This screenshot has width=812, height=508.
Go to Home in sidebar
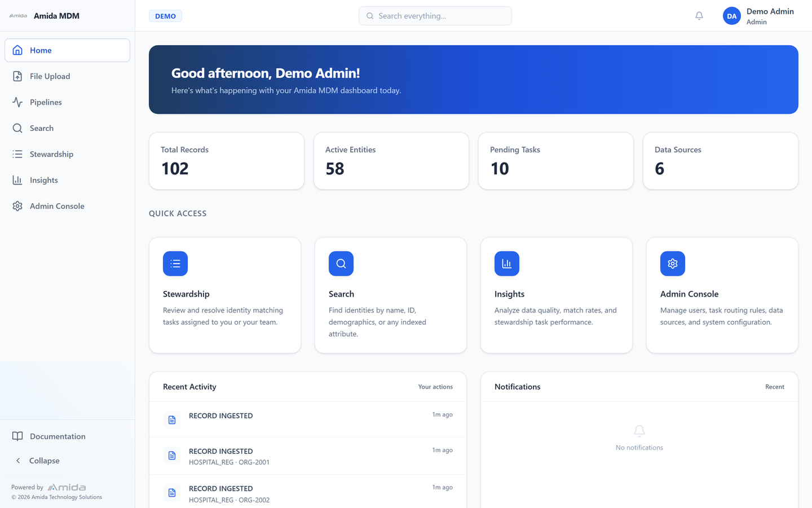67,50
